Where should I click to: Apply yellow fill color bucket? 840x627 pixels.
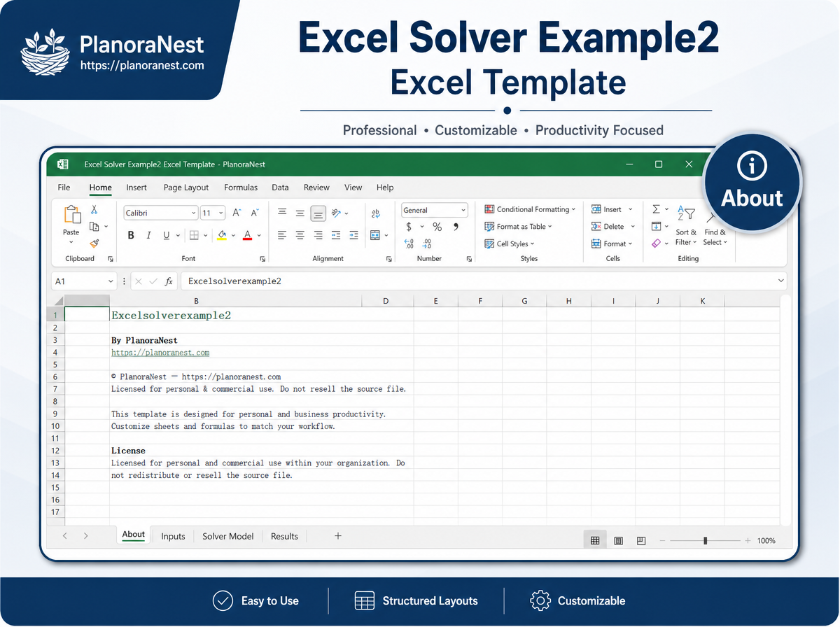pyautogui.click(x=222, y=236)
